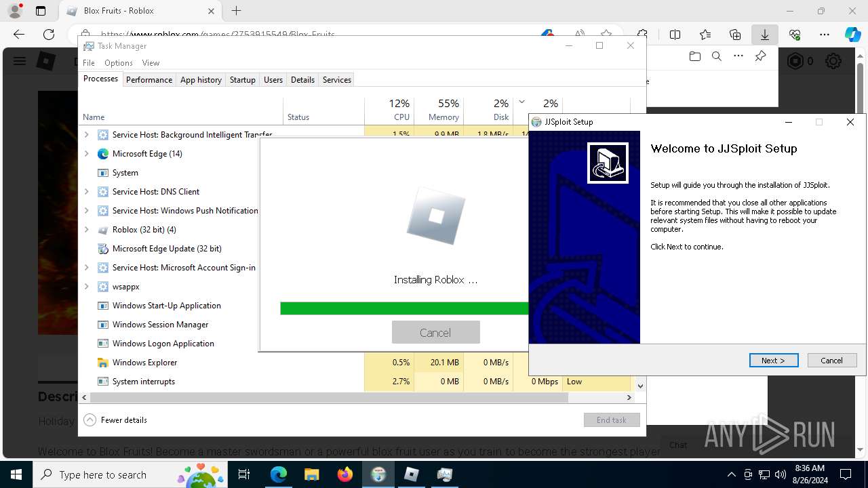868x488 pixels.
Task: Click the End task button
Action: 612,420
